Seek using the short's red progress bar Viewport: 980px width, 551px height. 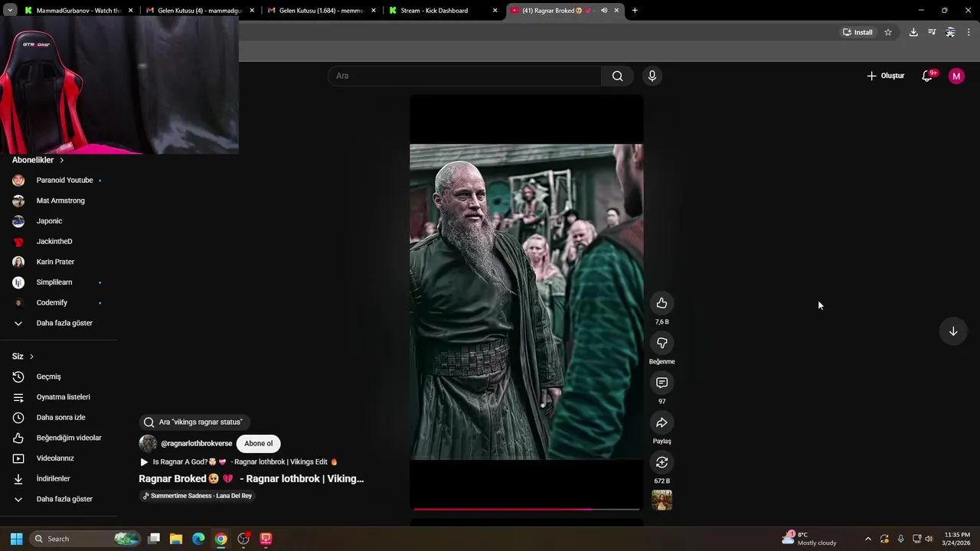click(526, 509)
